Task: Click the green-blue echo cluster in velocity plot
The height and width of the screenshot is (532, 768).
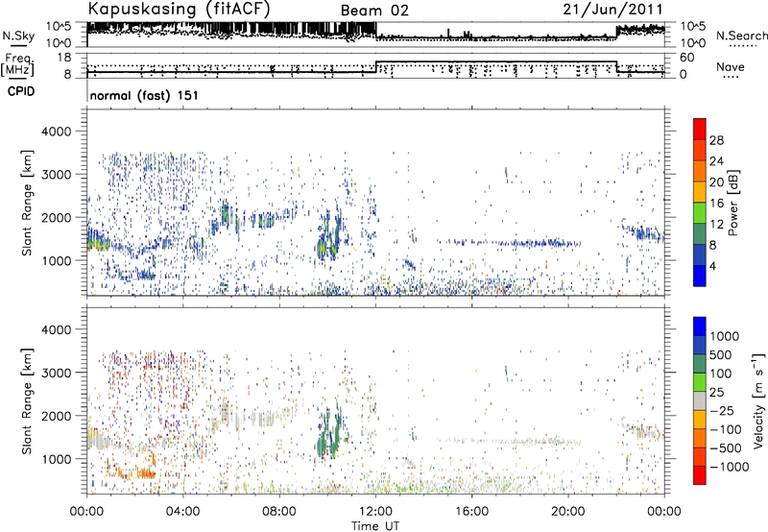Action: (329, 433)
